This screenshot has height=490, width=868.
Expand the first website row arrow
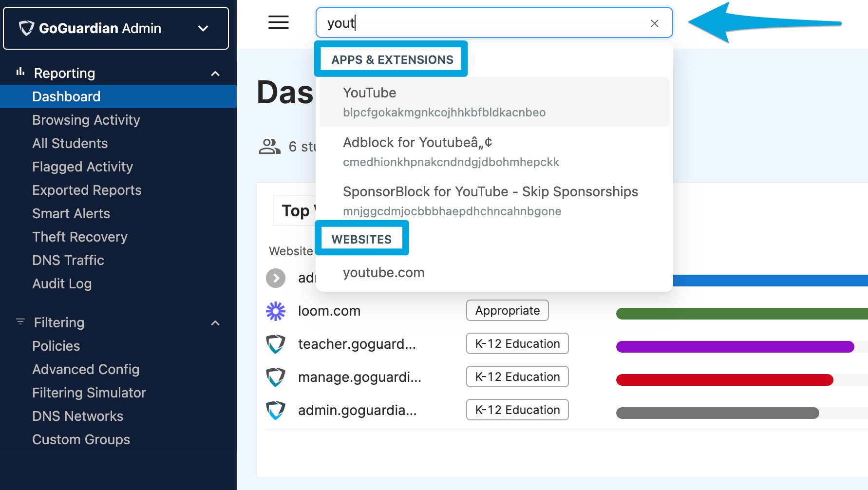point(276,278)
